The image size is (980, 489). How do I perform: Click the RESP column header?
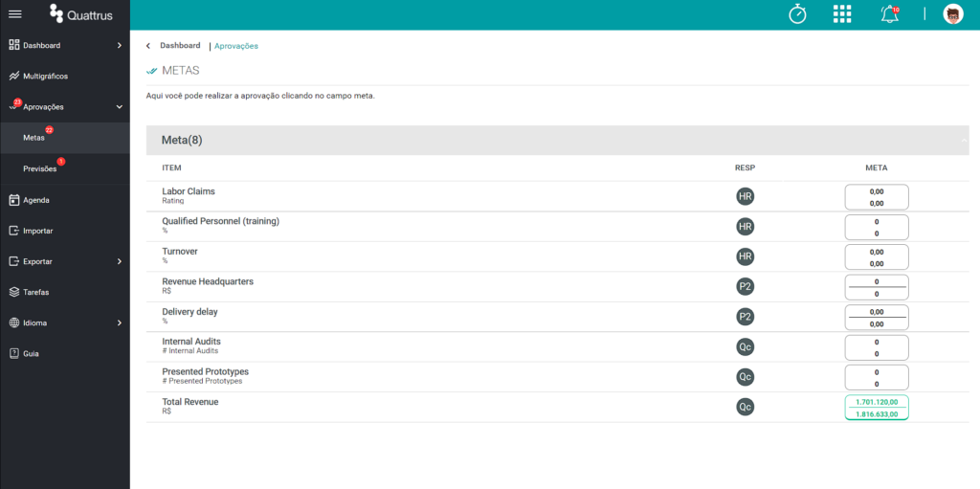(745, 168)
